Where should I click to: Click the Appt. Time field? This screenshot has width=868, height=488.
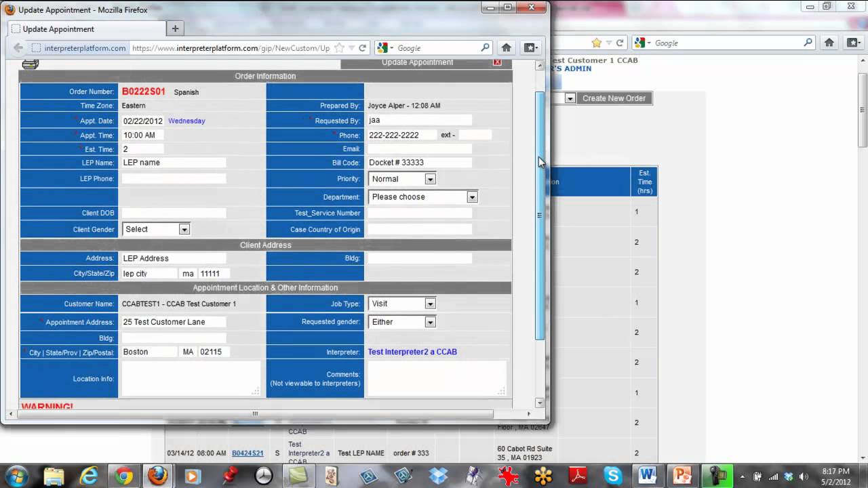(142, 135)
